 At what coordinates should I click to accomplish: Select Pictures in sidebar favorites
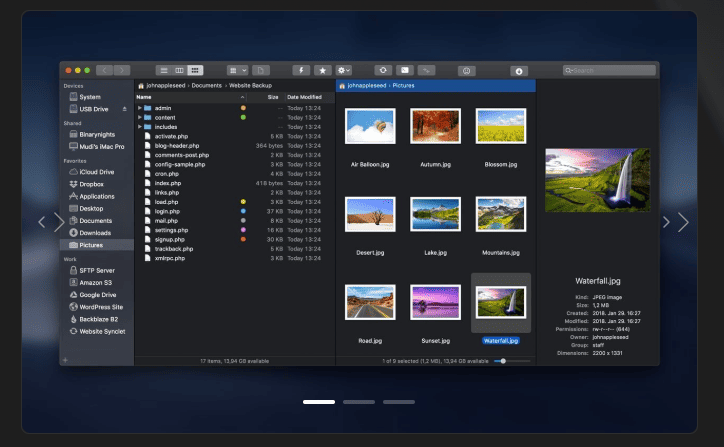pyautogui.click(x=97, y=245)
